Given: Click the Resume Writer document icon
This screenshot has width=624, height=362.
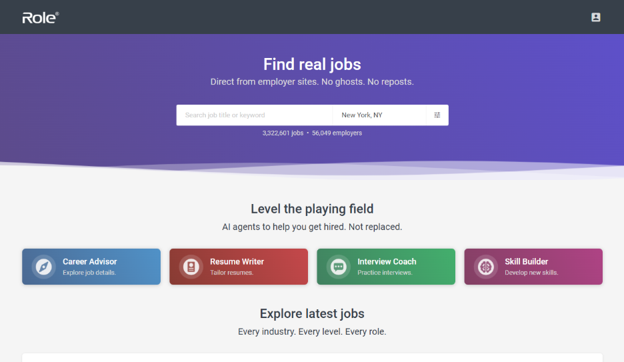Looking at the screenshot, I should click(x=191, y=267).
